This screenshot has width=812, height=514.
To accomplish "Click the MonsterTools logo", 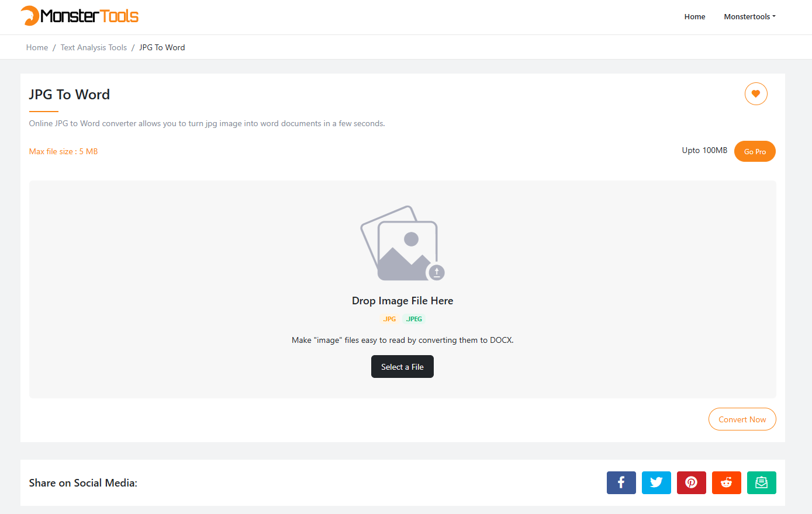I will 80,16.
